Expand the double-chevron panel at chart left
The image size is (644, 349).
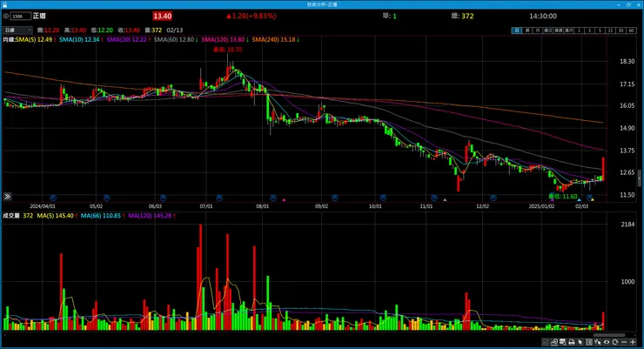click(7, 197)
